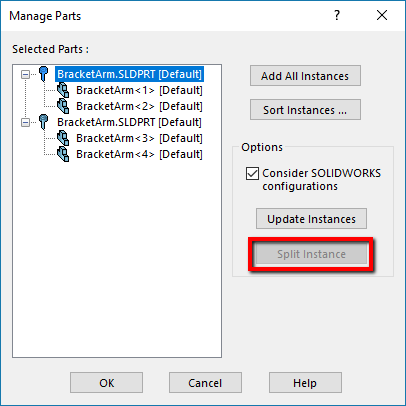Open Sort Instances dialog
This screenshot has height=406, width=406.
[x=305, y=110]
